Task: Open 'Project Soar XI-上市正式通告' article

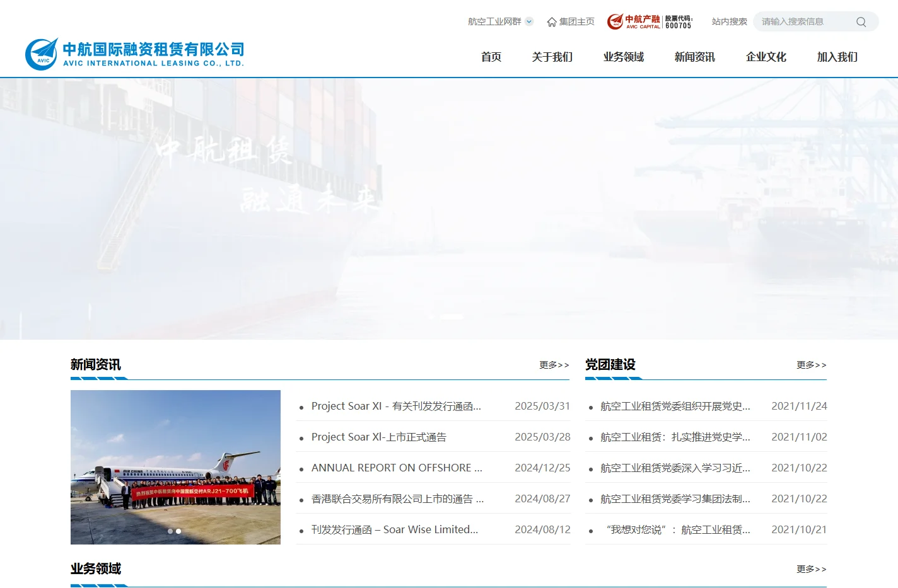Action: click(x=379, y=437)
